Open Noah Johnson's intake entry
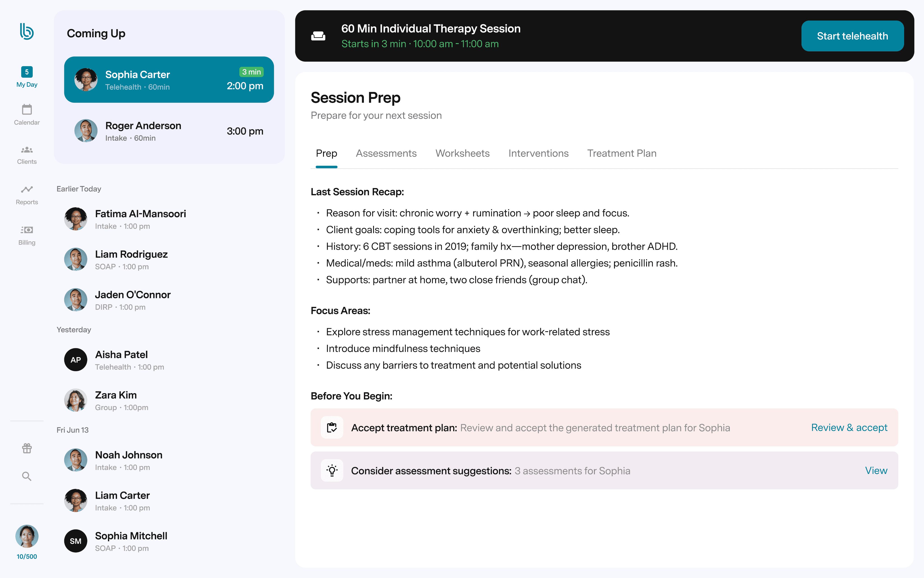 coord(169,460)
